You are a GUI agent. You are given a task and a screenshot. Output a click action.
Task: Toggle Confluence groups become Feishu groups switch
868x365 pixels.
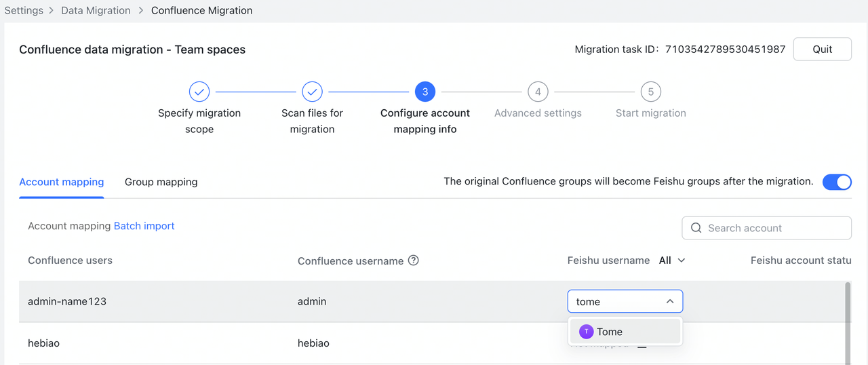coord(836,182)
